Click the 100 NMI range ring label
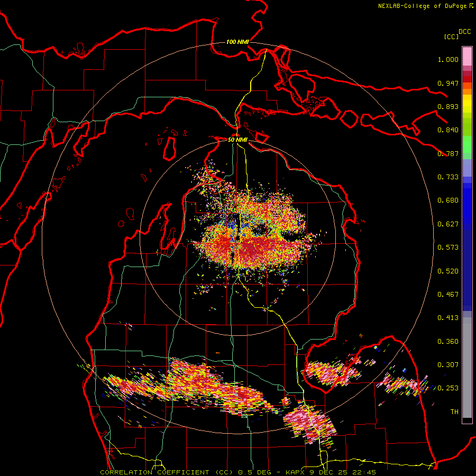 pos(237,42)
